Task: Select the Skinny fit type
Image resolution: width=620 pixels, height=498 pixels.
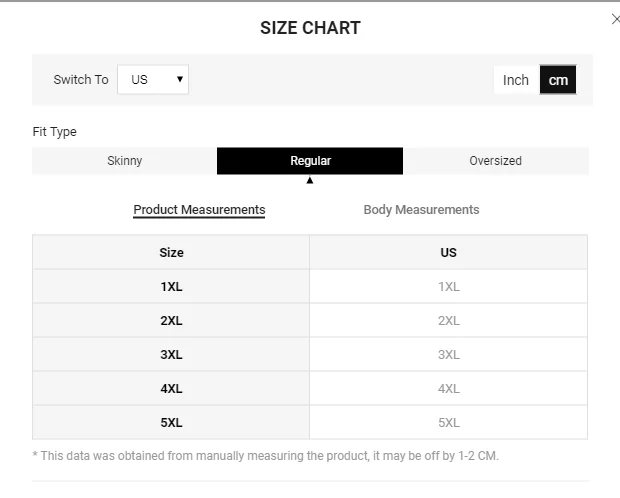Action: click(x=125, y=161)
